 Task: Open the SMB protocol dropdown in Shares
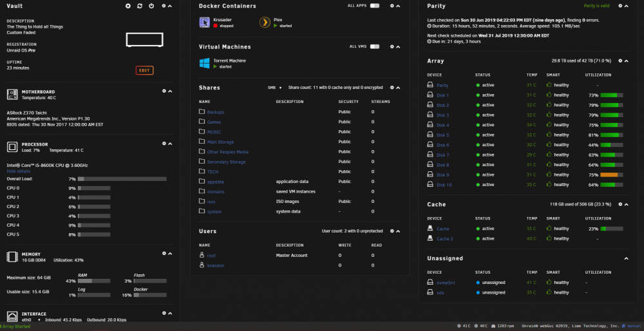click(x=275, y=88)
